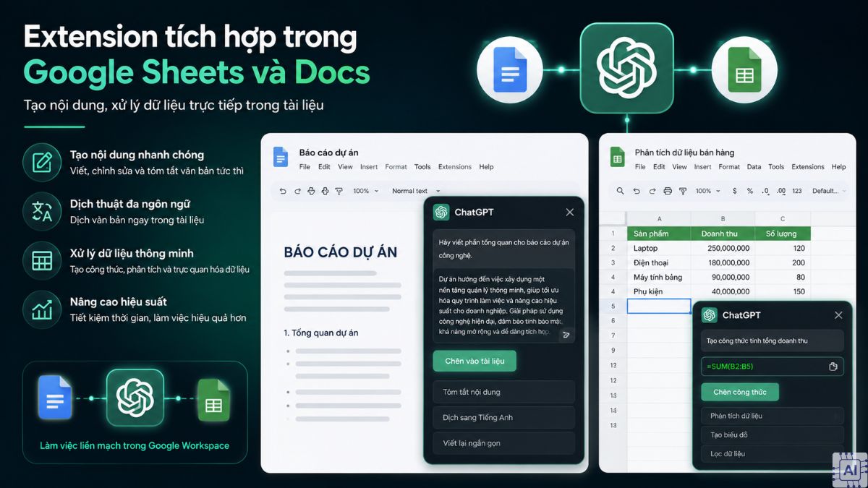Copy the =SUM(B2:B5) formula with the copy icon
Screen dimensions: 868x488
(x=833, y=367)
